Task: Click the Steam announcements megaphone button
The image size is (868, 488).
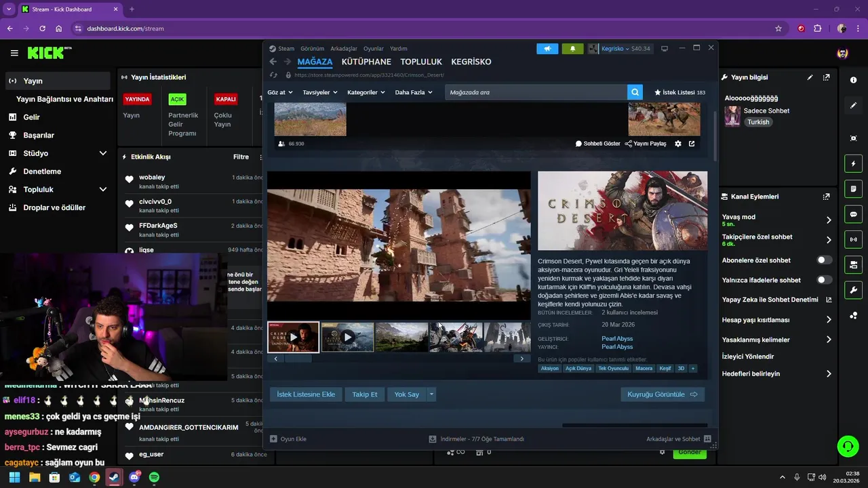Action: click(x=547, y=49)
